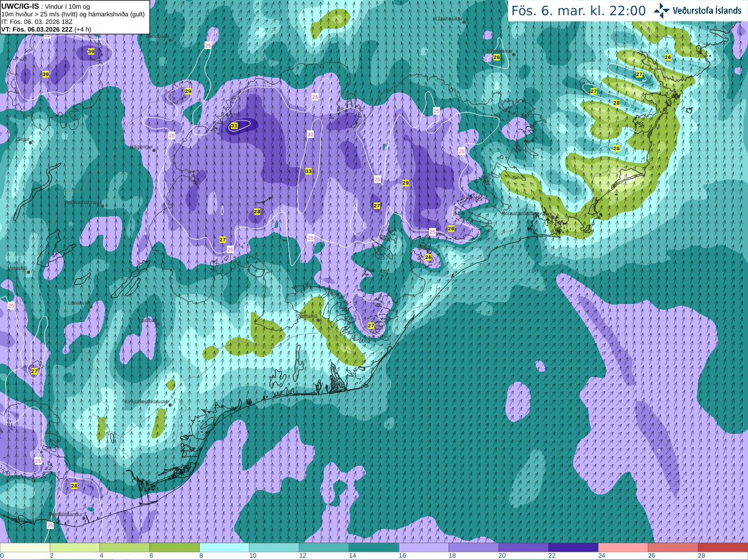Pick the 6–8 m/s olive green legend swatch
748x560 pixels.
[175, 548]
